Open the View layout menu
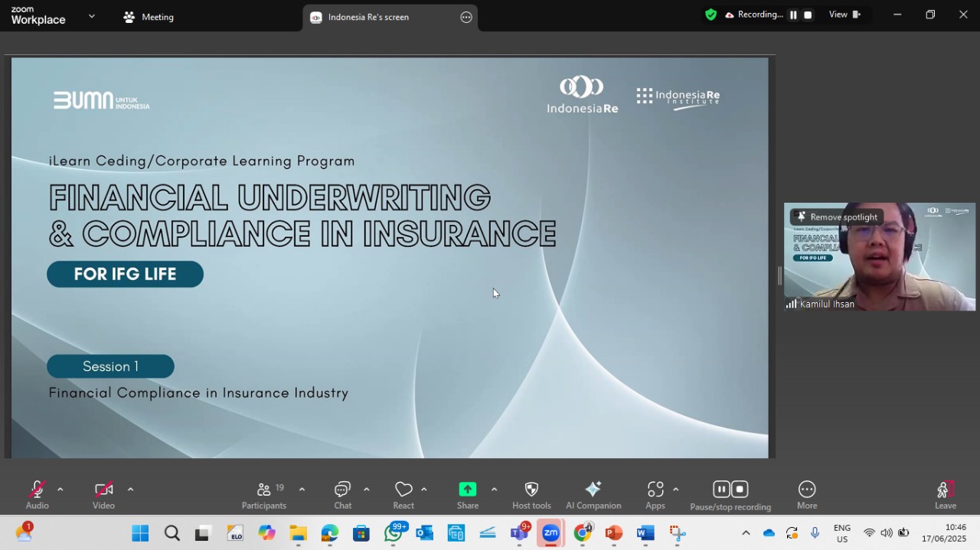980x550 pixels. point(844,15)
